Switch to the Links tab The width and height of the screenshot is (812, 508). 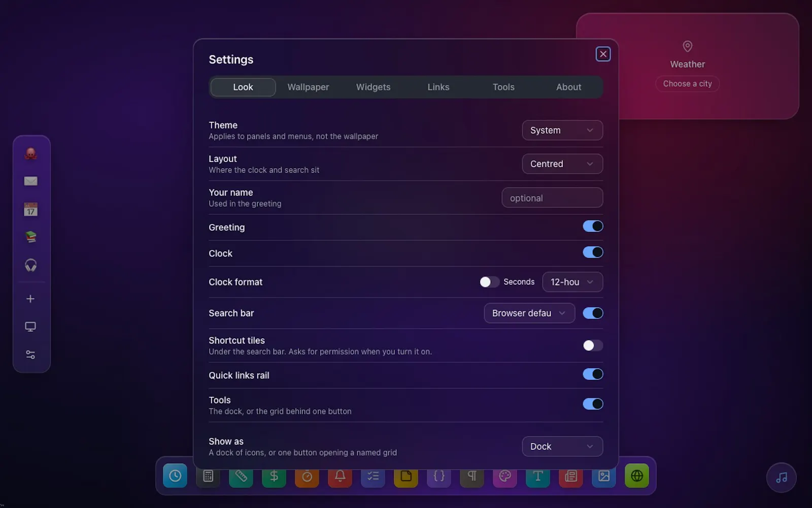point(438,87)
